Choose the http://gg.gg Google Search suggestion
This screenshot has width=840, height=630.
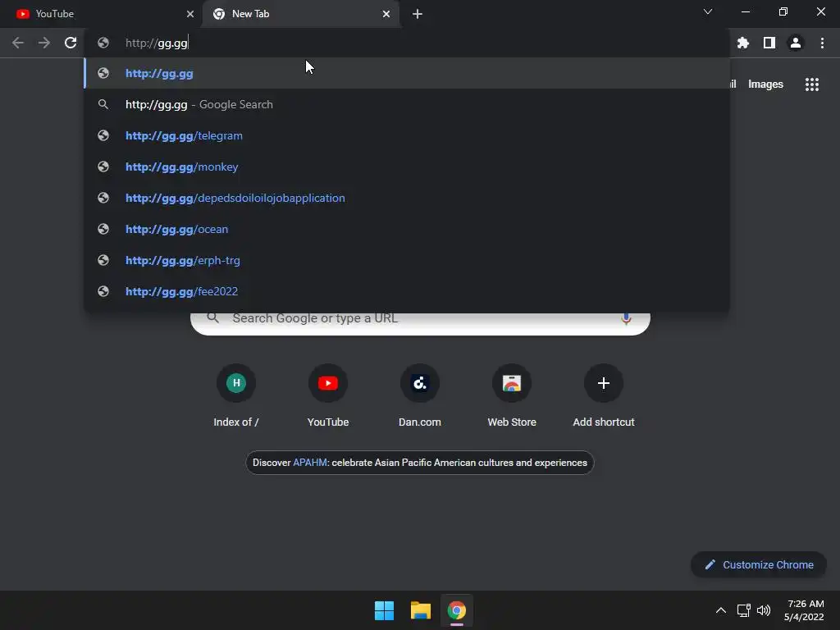pyautogui.click(x=407, y=104)
